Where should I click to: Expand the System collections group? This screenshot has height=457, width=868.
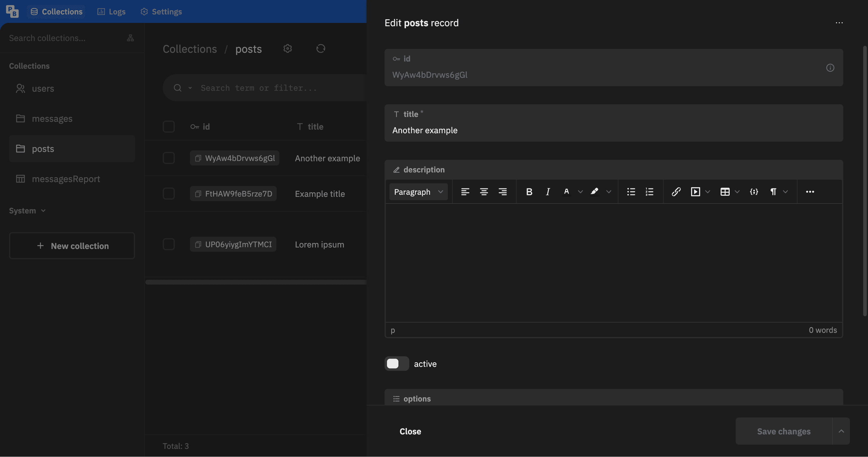(x=27, y=211)
